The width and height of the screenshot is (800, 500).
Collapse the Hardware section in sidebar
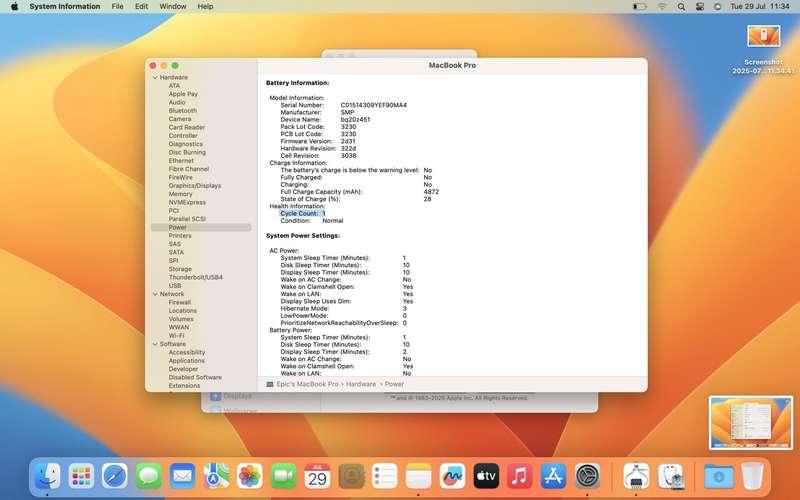155,78
